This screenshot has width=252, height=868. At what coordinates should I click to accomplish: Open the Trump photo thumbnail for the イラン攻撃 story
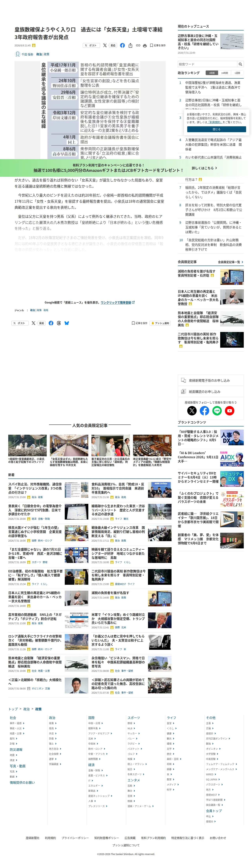(160, 620)
